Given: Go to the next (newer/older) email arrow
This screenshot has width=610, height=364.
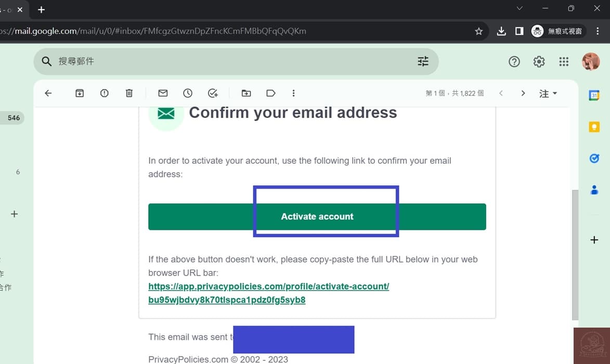Looking at the screenshot, I should pyautogui.click(x=523, y=94).
